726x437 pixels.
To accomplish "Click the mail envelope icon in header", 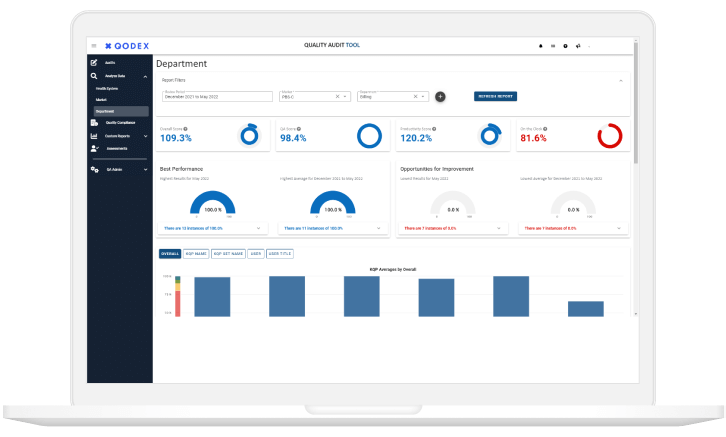I will [553, 46].
